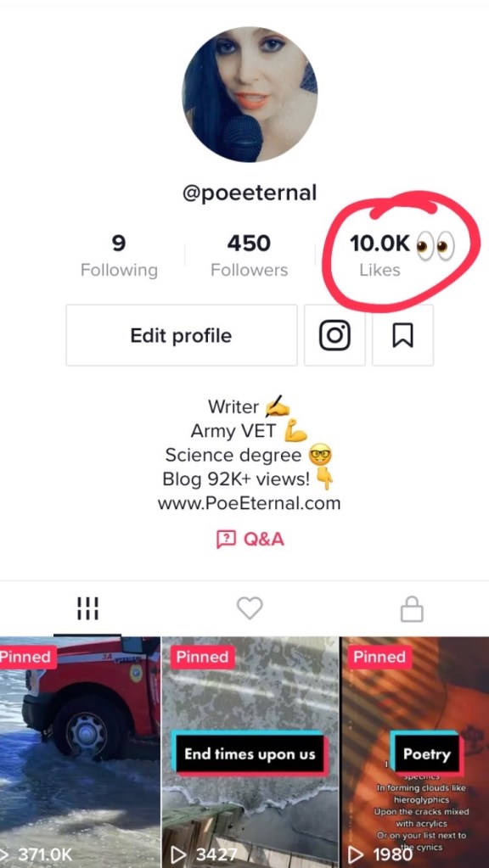Screen dimensions: 489x868
Task: Show liked videos heart tab
Action: 250,609
